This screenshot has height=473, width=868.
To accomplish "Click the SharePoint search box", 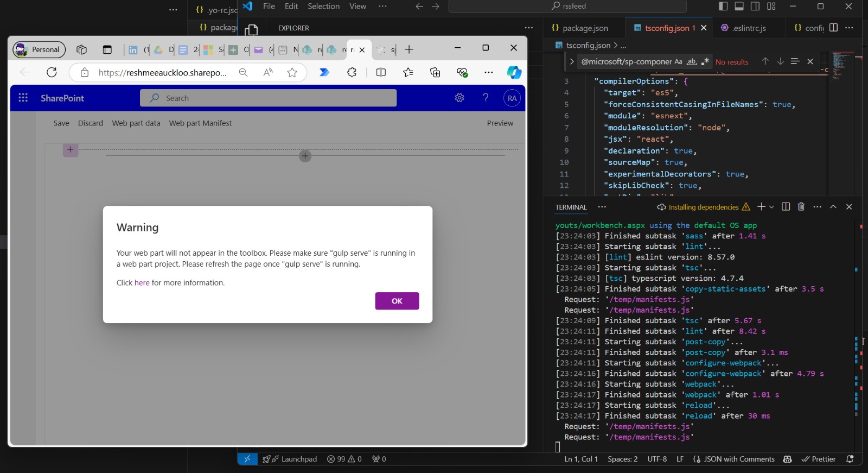I will (269, 98).
